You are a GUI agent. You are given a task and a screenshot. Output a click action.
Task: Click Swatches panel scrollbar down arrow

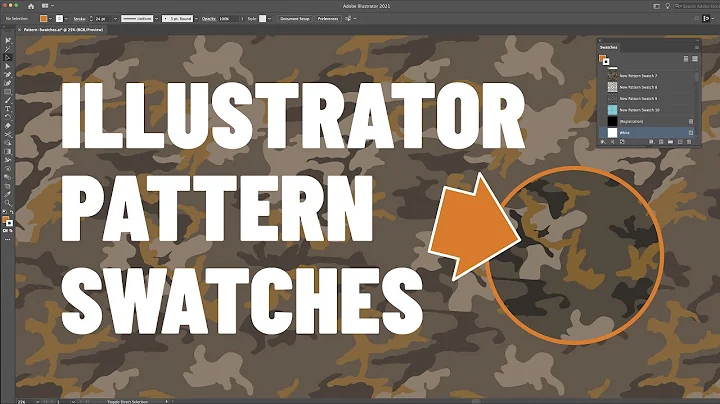coord(697,136)
